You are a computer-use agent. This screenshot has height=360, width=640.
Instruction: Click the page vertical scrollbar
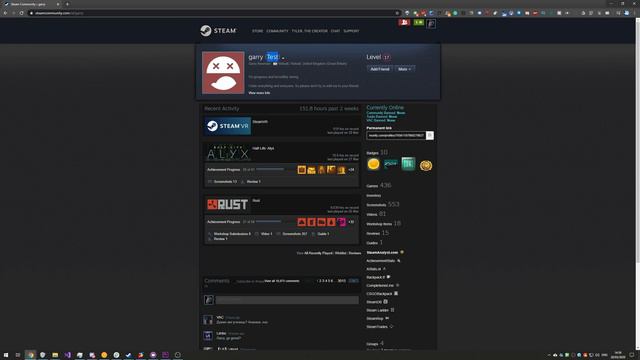point(637,140)
